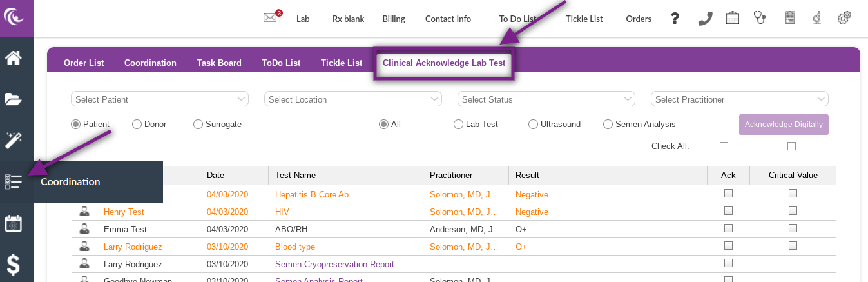Open the folder icon in sidebar
868x282 pixels.
14,99
